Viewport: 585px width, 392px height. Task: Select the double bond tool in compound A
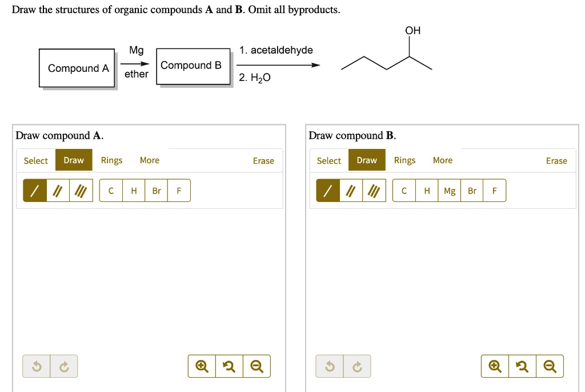[x=57, y=190]
